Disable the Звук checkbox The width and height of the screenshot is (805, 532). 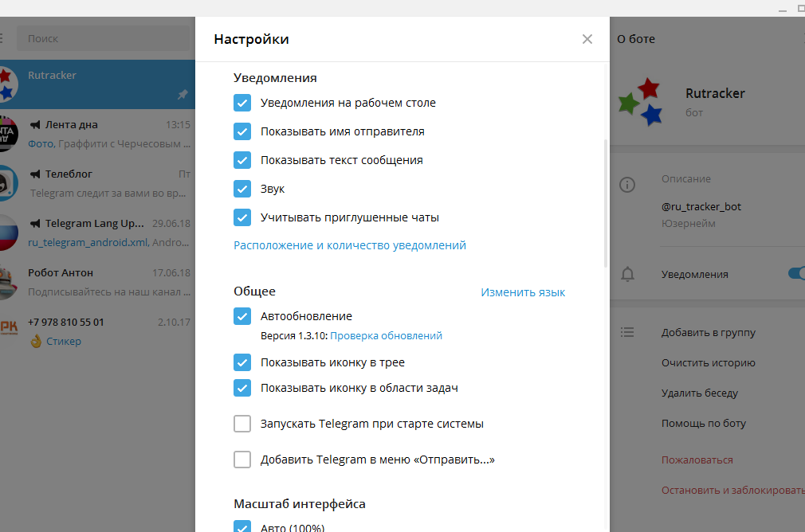coord(242,189)
